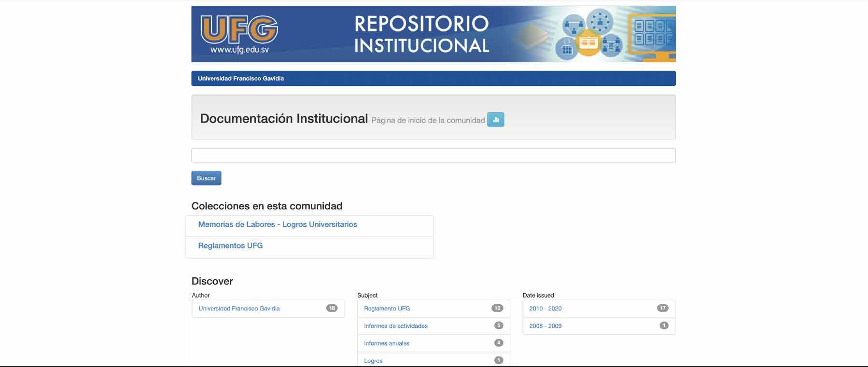The height and width of the screenshot is (367, 868).
Task: Click the 5 count badge for Informes de actividades
Action: (499, 326)
